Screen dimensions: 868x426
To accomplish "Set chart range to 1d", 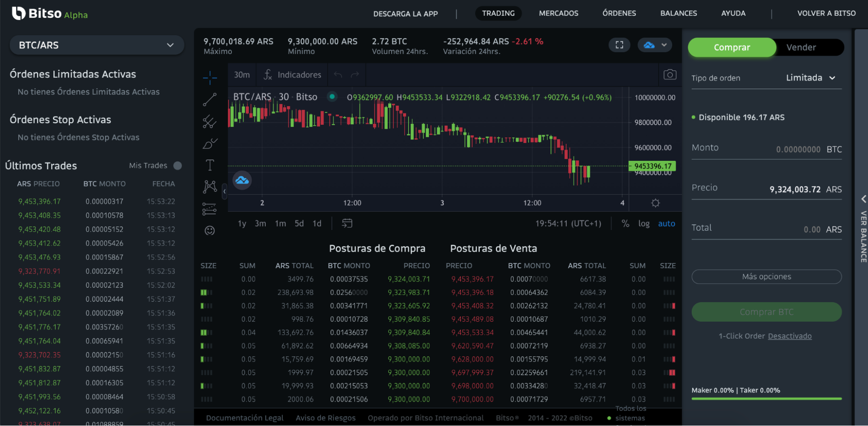I will click(x=317, y=223).
